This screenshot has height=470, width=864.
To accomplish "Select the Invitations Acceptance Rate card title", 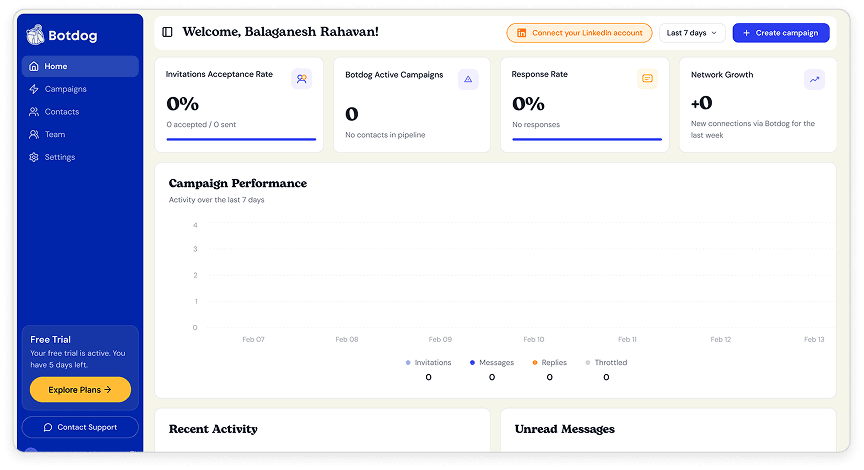I will point(219,74).
